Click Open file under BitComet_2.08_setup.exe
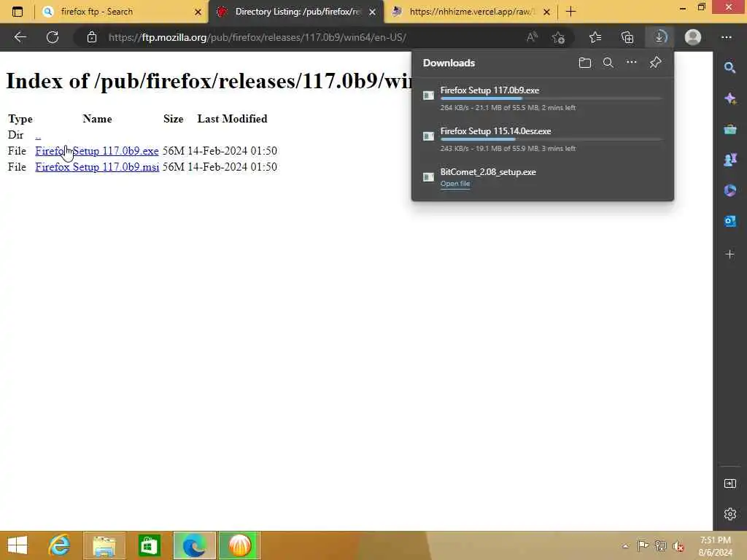This screenshot has width=747, height=560. [455, 184]
